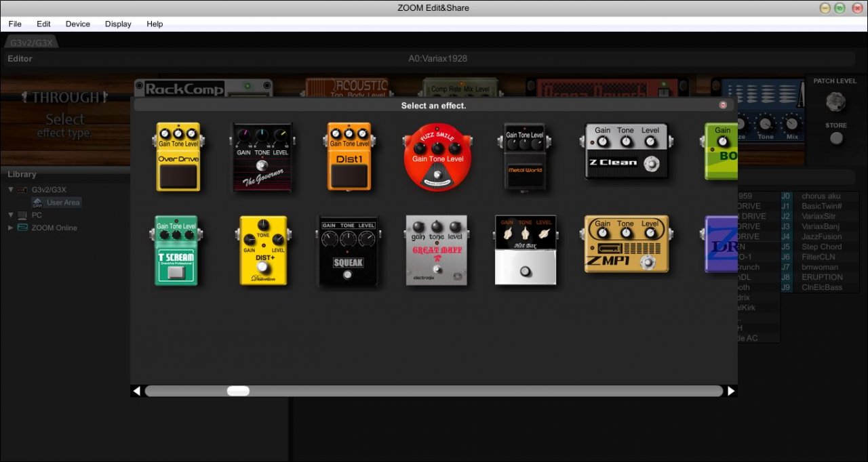Screen dimensions: 868x462
Task: Select patch J4 JazzFusion
Action: tap(820, 236)
